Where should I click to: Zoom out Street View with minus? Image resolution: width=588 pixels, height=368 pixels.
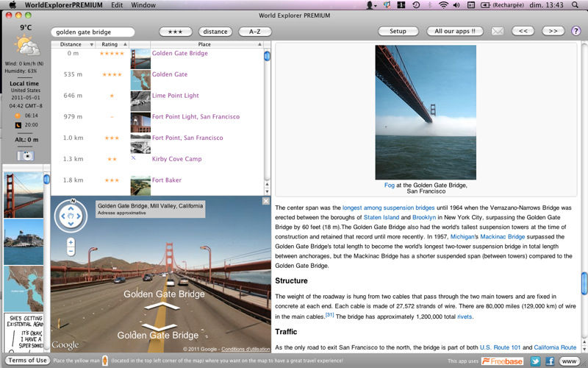(x=71, y=251)
